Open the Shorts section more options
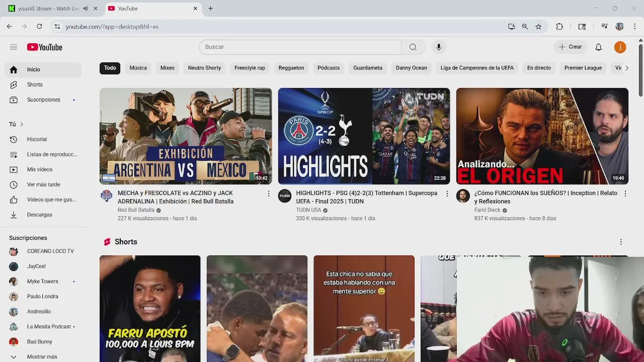This screenshot has width=644, height=362. [621, 242]
